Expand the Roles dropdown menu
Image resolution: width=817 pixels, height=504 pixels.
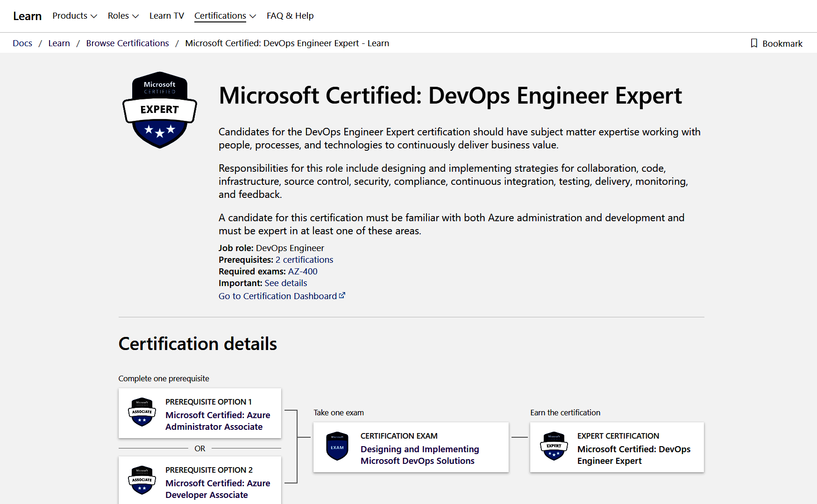pos(123,16)
